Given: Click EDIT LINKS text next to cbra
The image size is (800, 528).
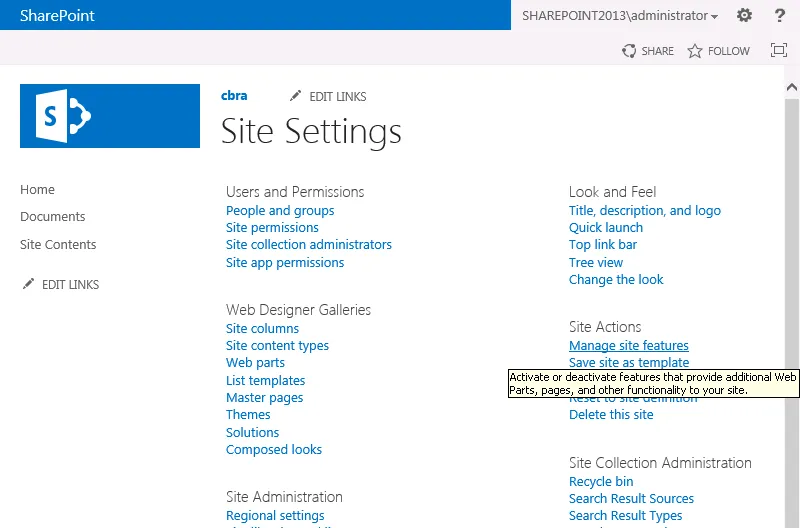Looking at the screenshot, I should tap(338, 96).
